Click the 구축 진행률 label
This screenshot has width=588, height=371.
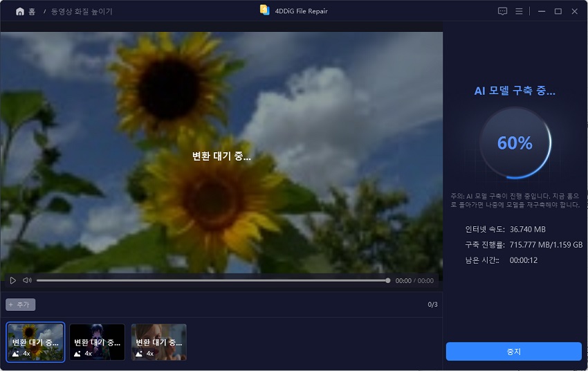pos(485,244)
